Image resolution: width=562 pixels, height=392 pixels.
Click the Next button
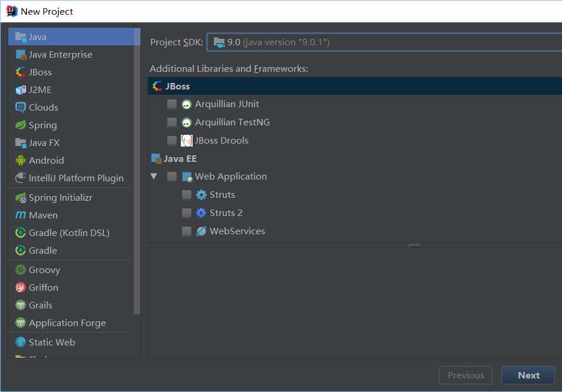coord(528,375)
